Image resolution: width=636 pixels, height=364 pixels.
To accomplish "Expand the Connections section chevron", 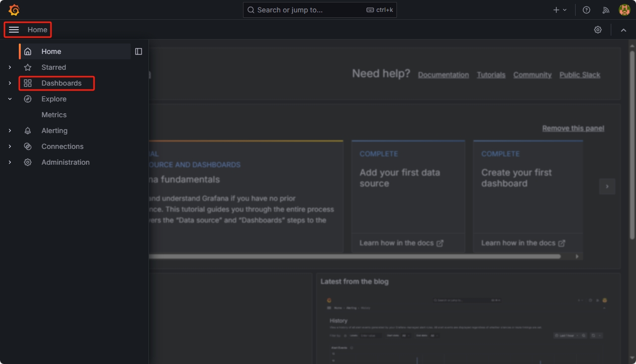I will click(10, 146).
